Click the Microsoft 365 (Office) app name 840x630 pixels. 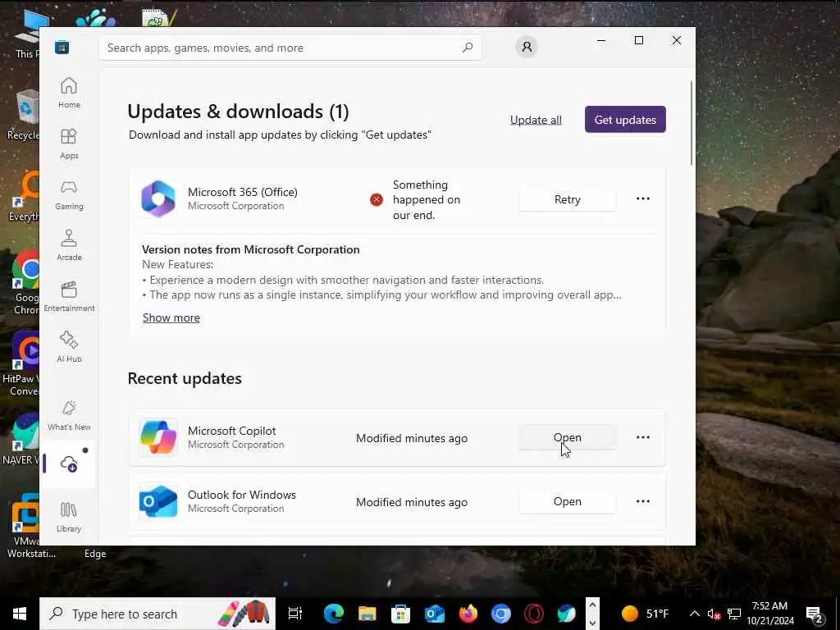pyautogui.click(x=243, y=192)
